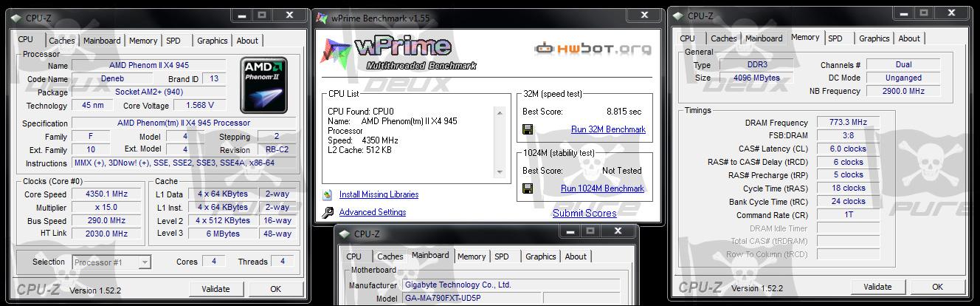Minimize the left CPU-Z window
This screenshot has width=980, height=306.
click(244, 15)
